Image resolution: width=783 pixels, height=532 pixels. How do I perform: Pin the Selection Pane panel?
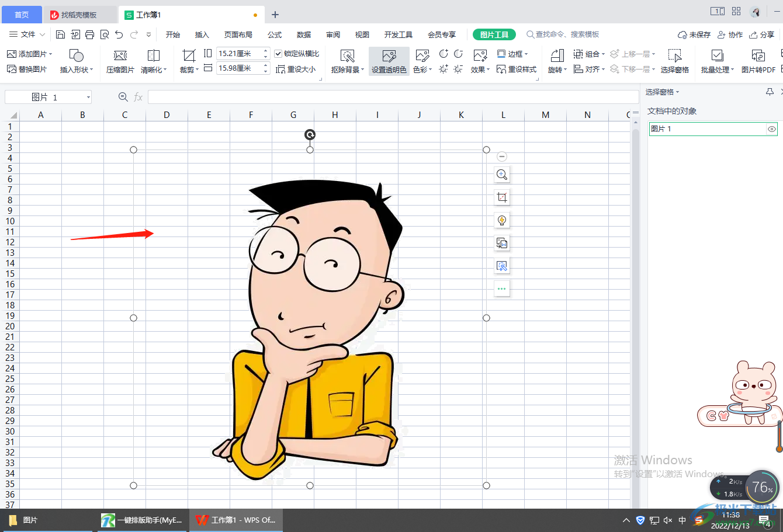(770, 92)
